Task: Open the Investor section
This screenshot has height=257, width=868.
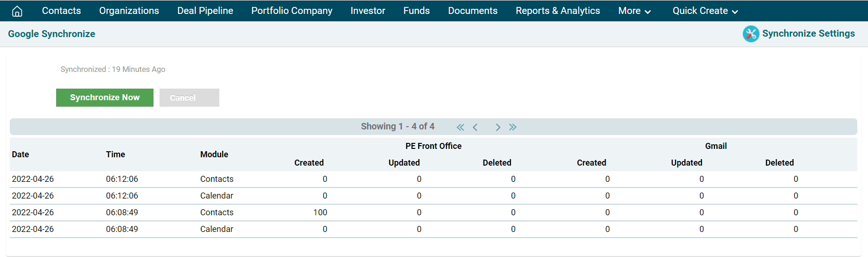Action: (368, 11)
